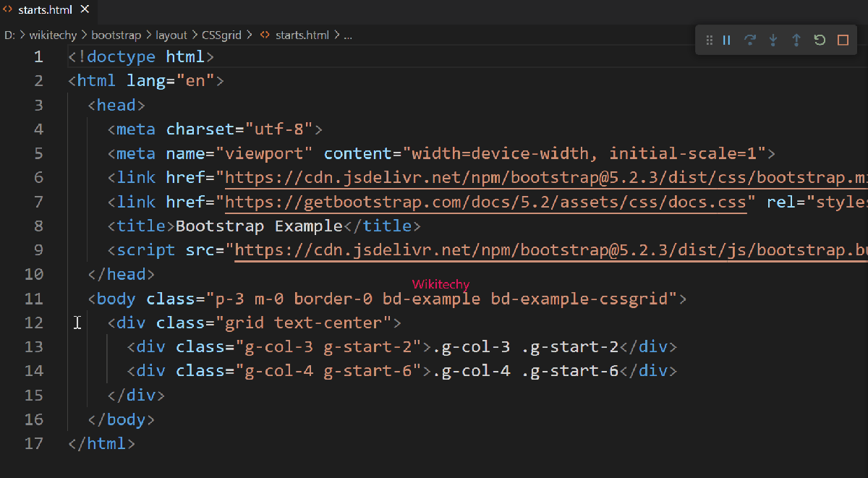Click line number 17 in the gutter
Screen dimensions: 868x478
pyautogui.click(x=33, y=443)
